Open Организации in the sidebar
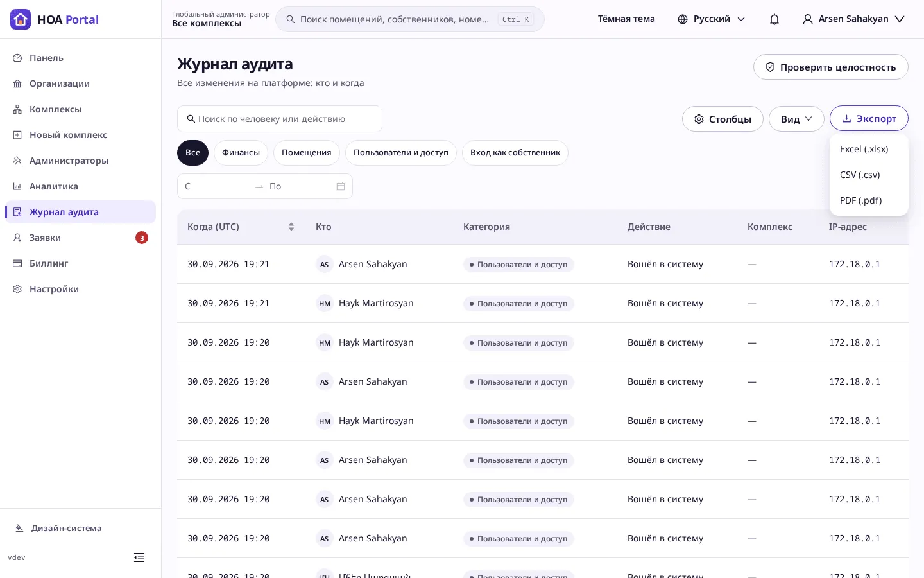Image resolution: width=924 pixels, height=578 pixels. tap(80, 83)
